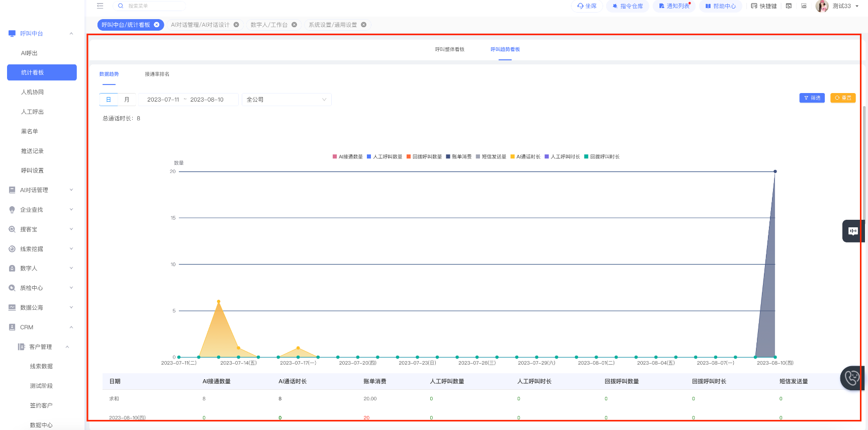Collapse the sidebar with the menu fold icon
This screenshot has width=868, height=430.
click(100, 6)
